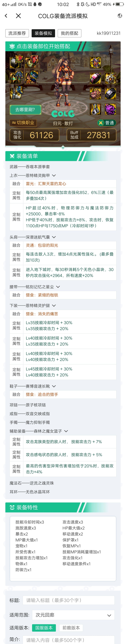
Task: Click the 切换职业 button
Action: tap(23, 123)
